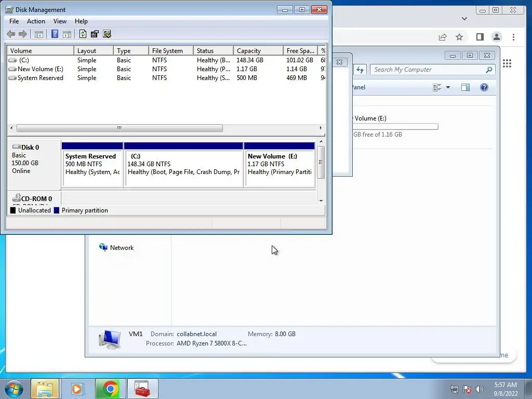Image resolution: width=532 pixels, height=399 pixels.
Task: Click the Explorer address bar refresh arrows
Action: point(360,70)
